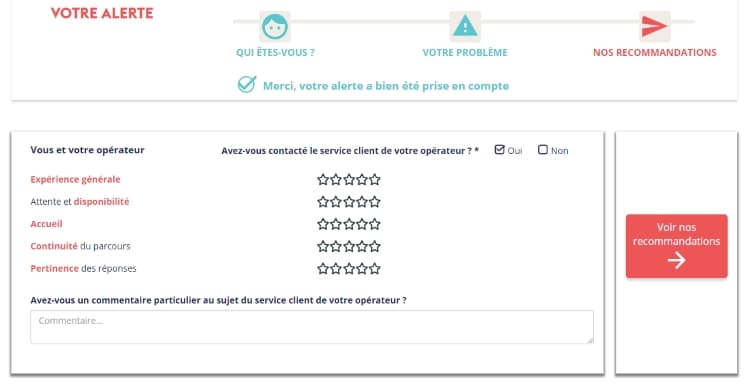The width and height of the screenshot is (750, 385).
Task: Select the warning triangle Votre problème icon
Action: pyautogui.click(x=465, y=26)
